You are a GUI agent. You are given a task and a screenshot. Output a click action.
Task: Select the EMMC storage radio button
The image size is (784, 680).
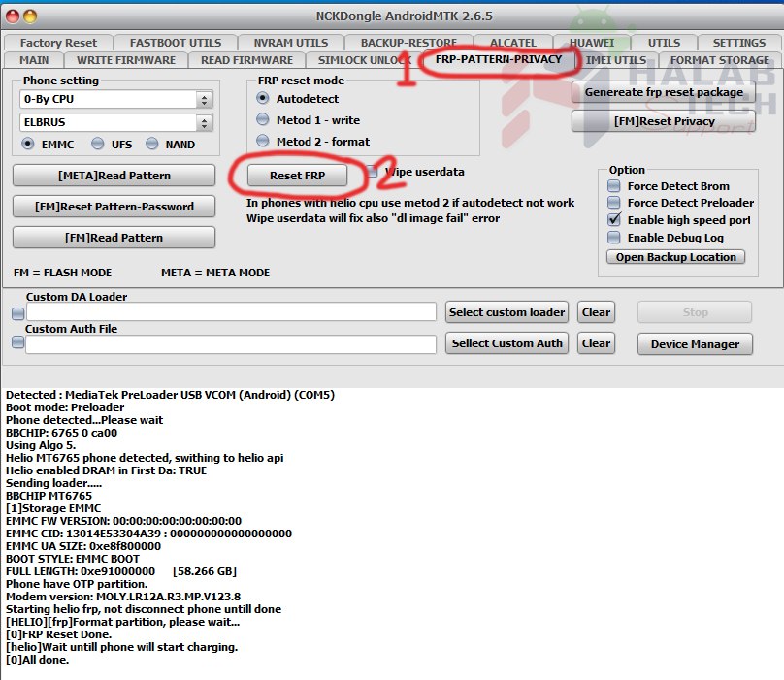[x=28, y=144]
